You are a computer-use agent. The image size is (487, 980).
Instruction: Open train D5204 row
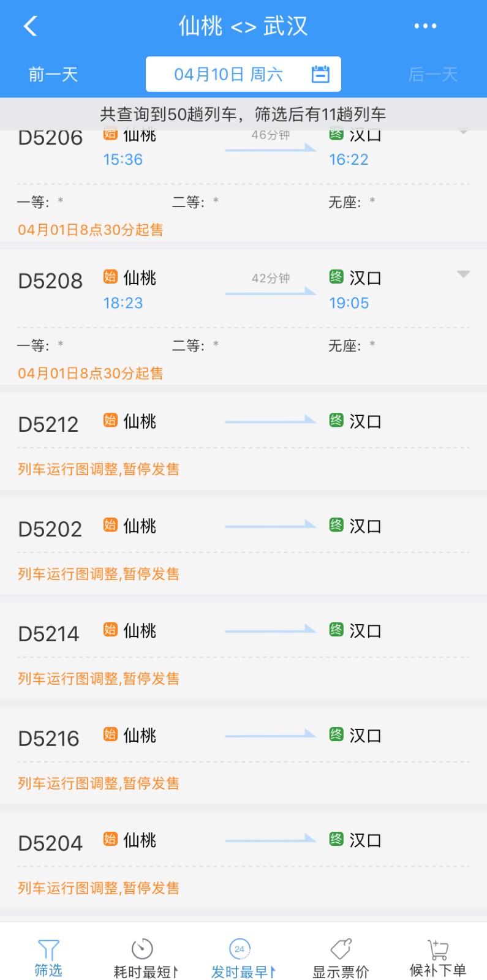coord(243,861)
